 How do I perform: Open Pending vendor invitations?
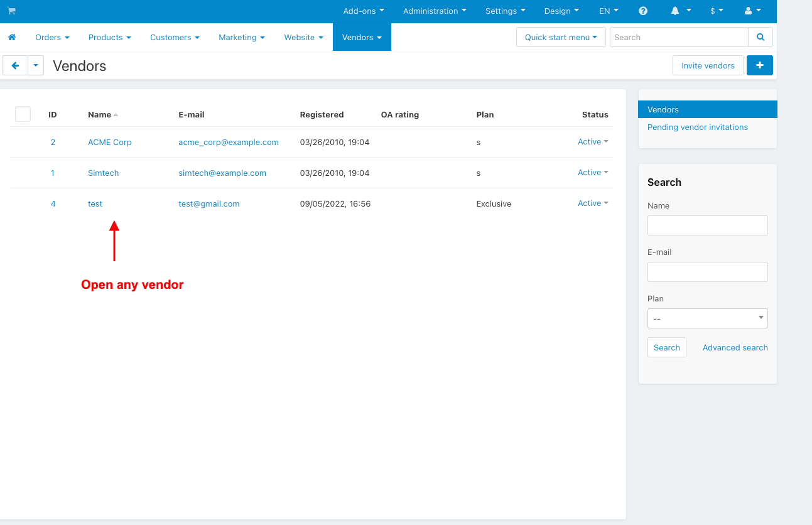click(x=697, y=127)
